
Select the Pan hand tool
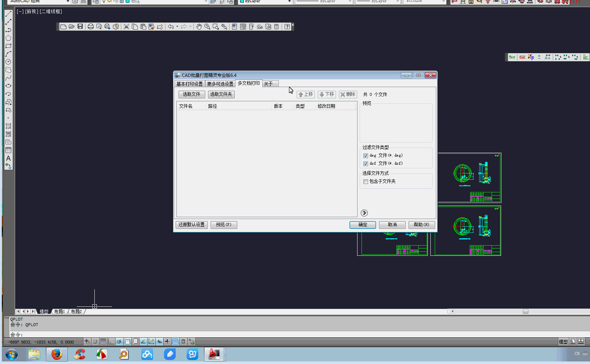199,27
